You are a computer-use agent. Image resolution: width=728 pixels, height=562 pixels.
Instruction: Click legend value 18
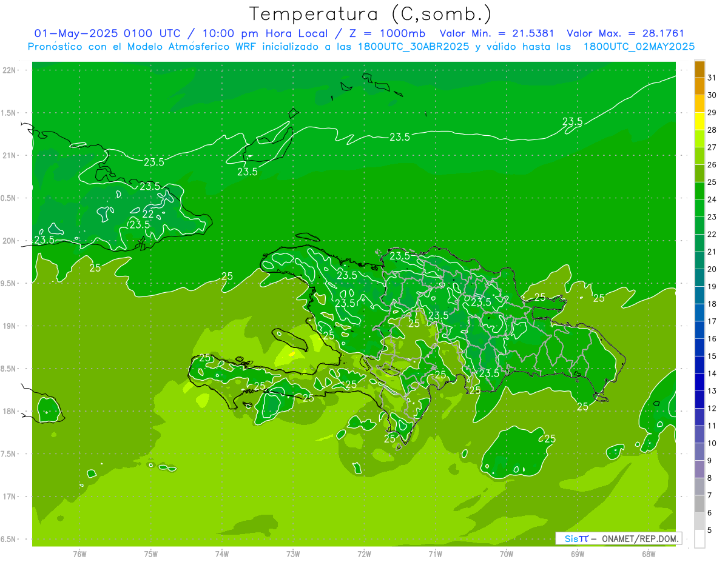coord(712,304)
